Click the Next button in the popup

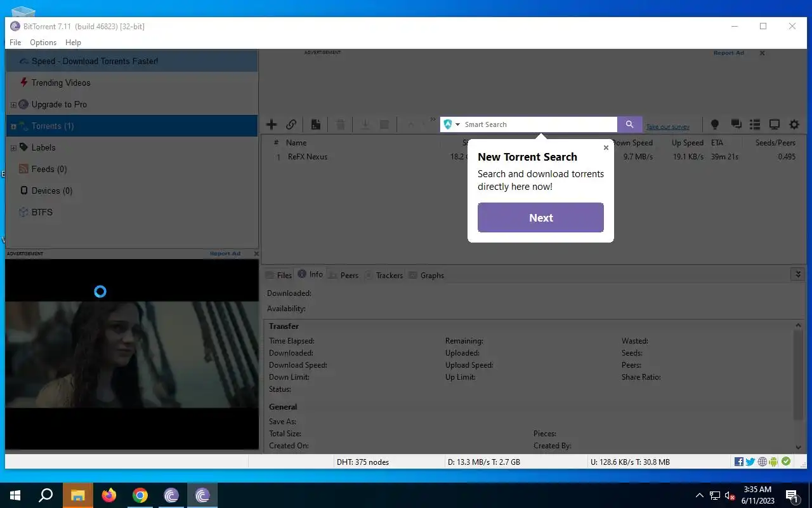point(540,218)
